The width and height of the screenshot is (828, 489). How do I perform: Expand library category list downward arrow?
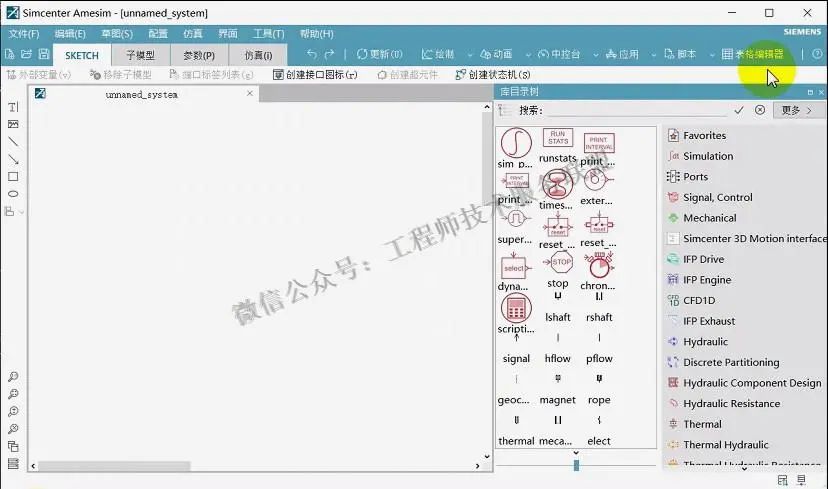(x=744, y=468)
